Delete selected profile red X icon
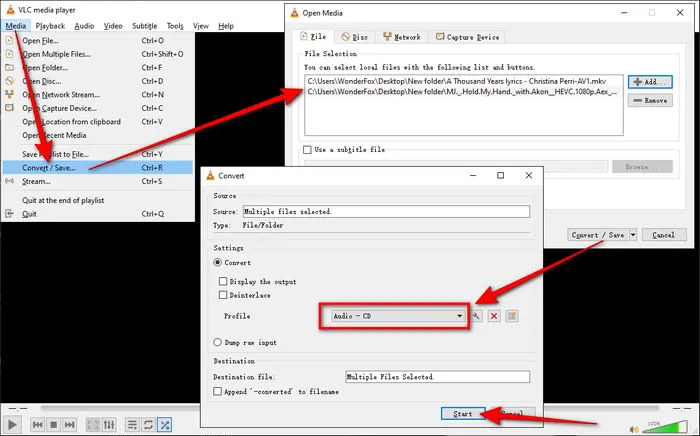Screen dimensions: 700x436 coord(494,316)
